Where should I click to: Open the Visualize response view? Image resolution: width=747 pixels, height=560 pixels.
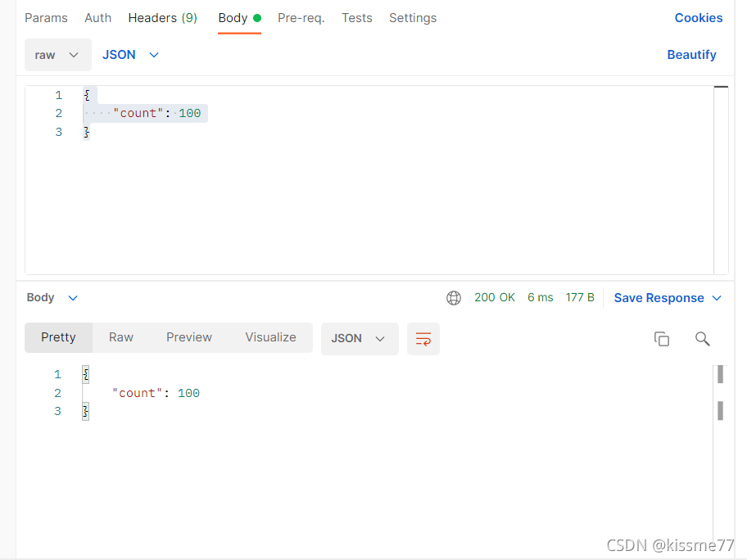(270, 337)
